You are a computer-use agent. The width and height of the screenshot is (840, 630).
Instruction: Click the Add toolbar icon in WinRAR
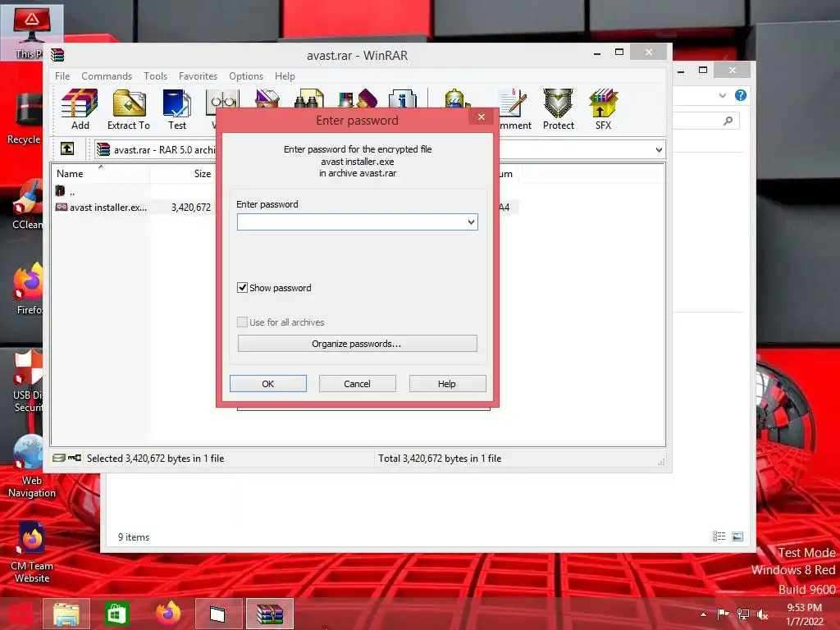click(x=80, y=109)
